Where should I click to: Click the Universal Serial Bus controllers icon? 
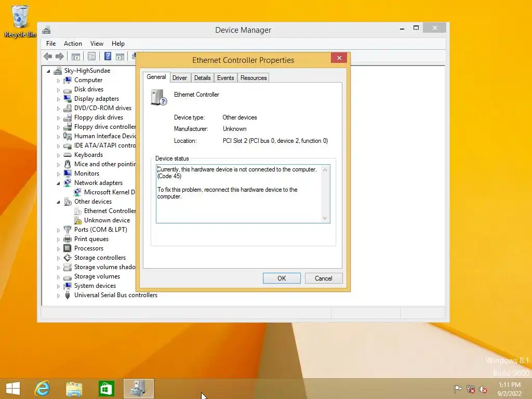[x=68, y=295]
